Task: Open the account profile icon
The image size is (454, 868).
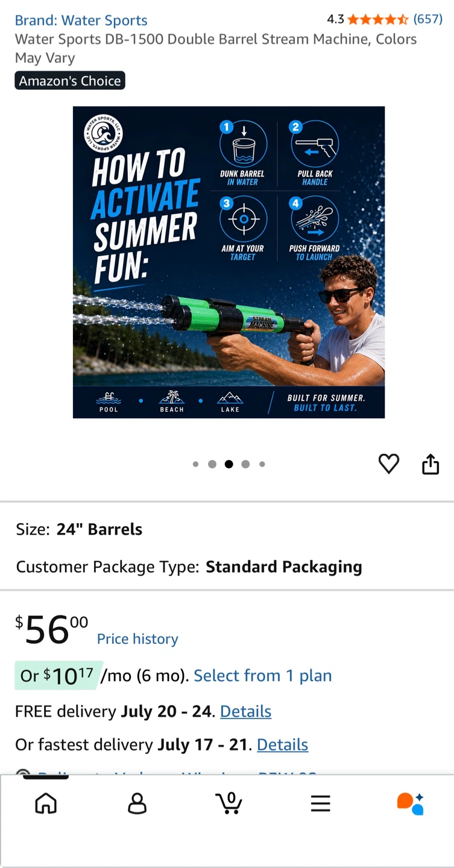Action: [x=137, y=804]
